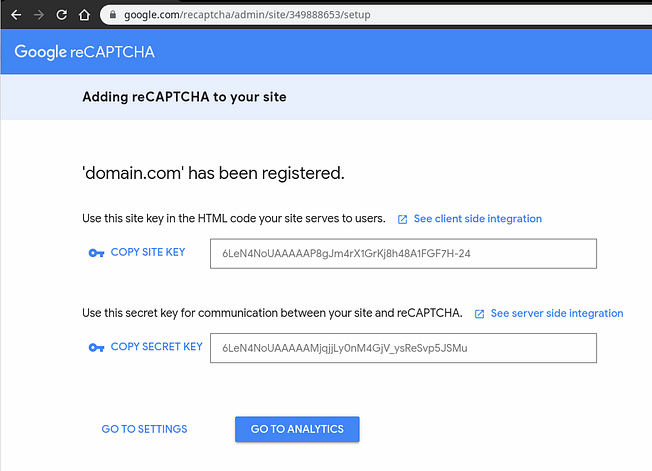The image size is (652, 471).
Task: Reload the page with the refresh icon
Action: coord(62,15)
